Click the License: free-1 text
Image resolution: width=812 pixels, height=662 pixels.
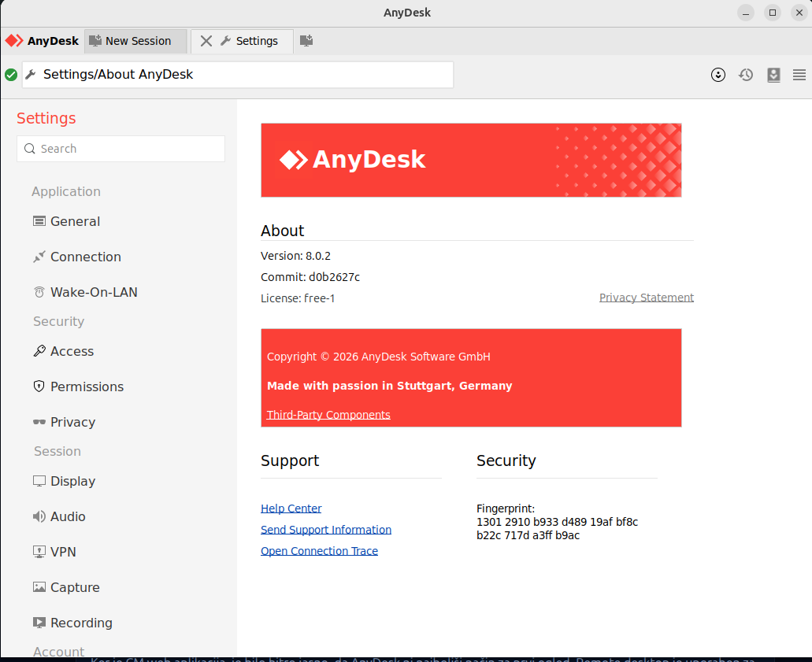tap(297, 298)
